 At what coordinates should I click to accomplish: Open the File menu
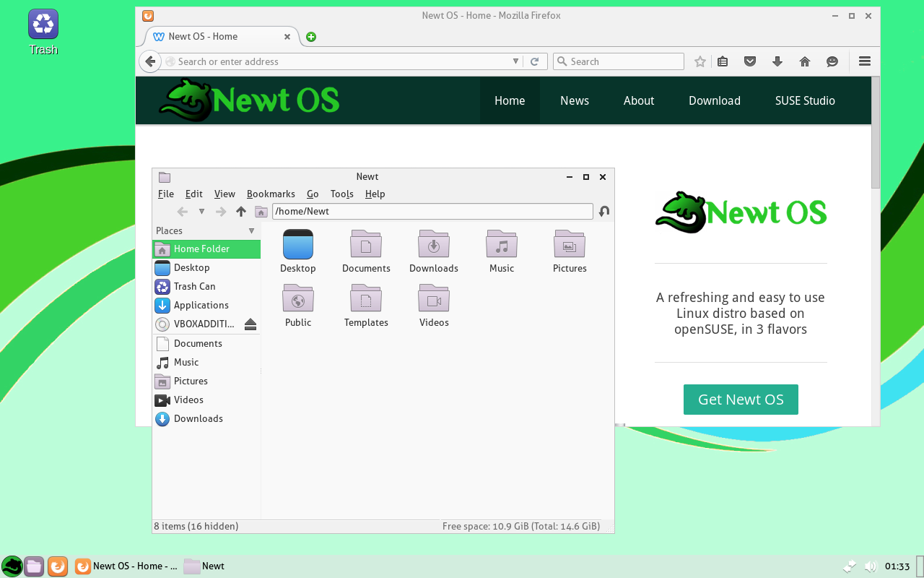coord(166,194)
